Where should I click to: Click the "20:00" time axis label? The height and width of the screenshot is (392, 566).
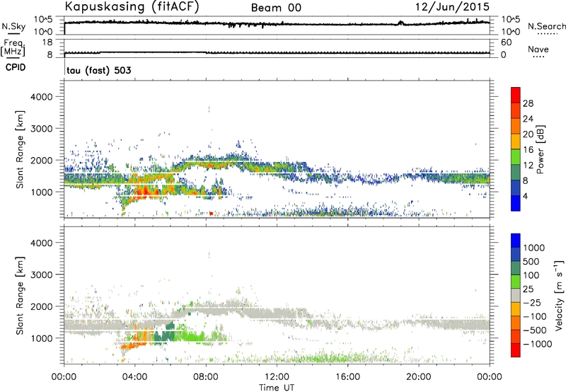pyautogui.click(x=419, y=377)
